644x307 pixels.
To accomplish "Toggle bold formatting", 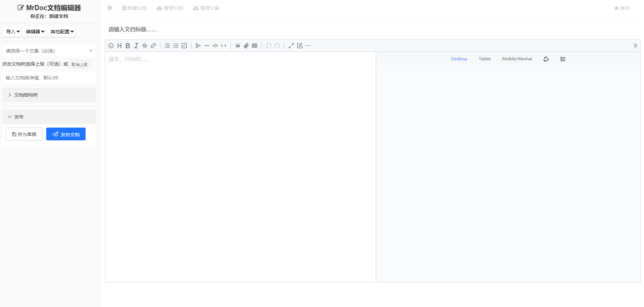I will pyautogui.click(x=128, y=46).
